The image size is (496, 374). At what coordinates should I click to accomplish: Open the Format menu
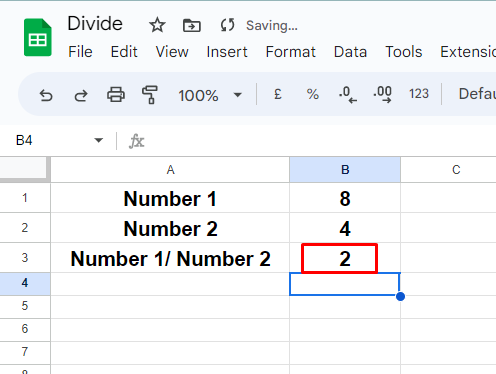point(291,52)
